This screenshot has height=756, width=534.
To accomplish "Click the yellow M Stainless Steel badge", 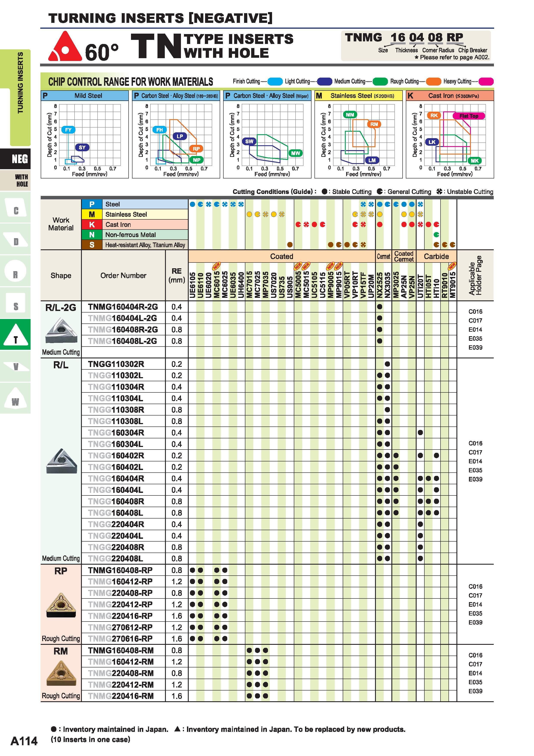I will coord(92,214).
